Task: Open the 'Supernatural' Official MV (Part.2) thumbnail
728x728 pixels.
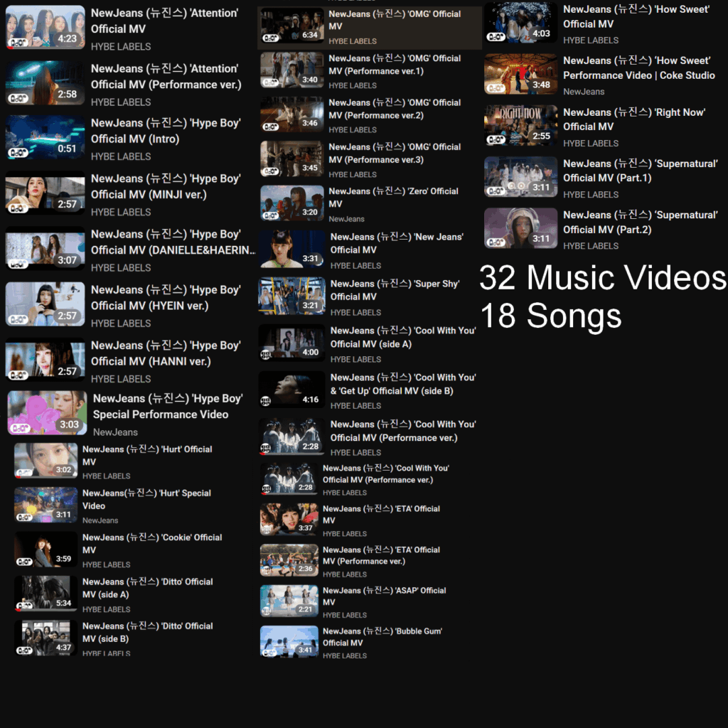Action: pyautogui.click(x=521, y=228)
